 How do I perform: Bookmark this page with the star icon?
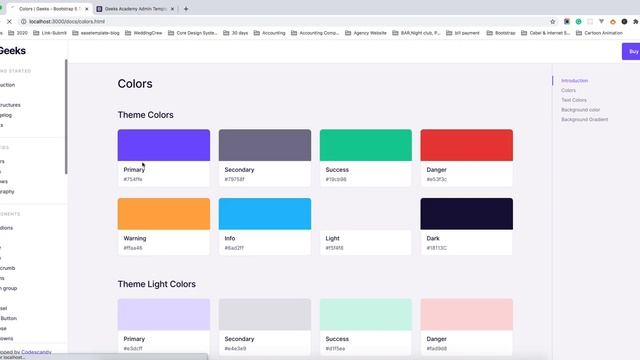click(x=553, y=22)
